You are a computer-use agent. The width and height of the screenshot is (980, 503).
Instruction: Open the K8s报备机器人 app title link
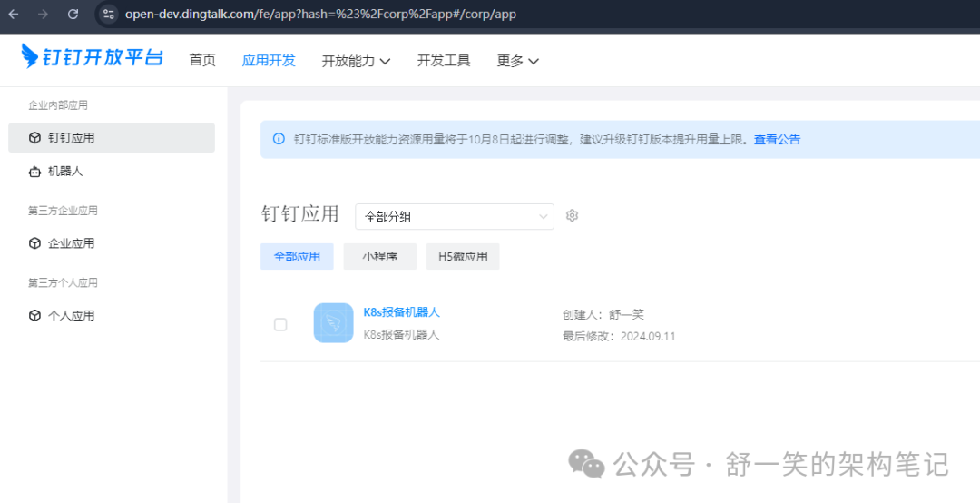tap(401, 312)
